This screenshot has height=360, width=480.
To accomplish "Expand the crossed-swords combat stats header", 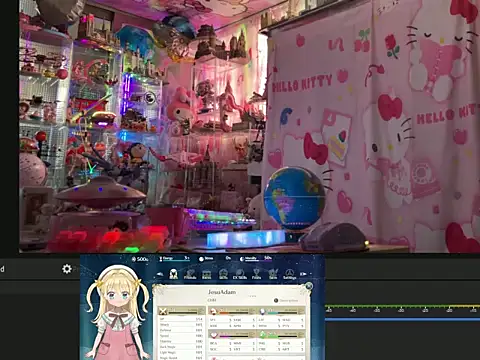I will pyautogui.click(x=181, y=311).
